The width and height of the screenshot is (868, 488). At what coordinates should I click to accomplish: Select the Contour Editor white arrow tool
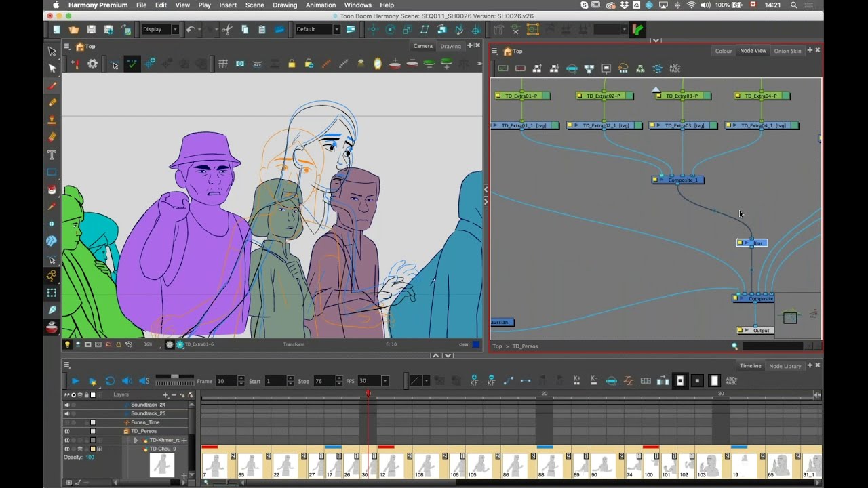[52, 68]
